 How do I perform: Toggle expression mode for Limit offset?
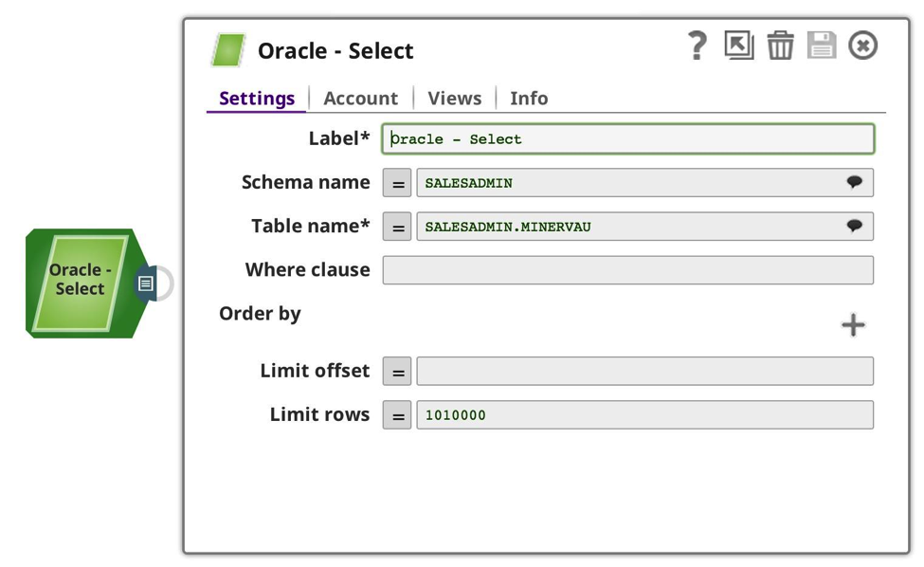click(397, 372)
